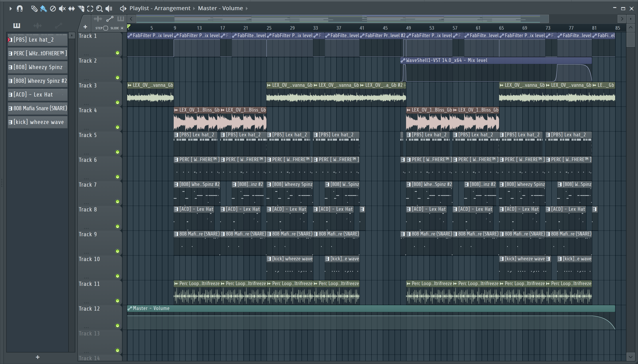638x364 pixels.
Task: Jump to bar 41 on the ruler
Action: tap(362, 28)
